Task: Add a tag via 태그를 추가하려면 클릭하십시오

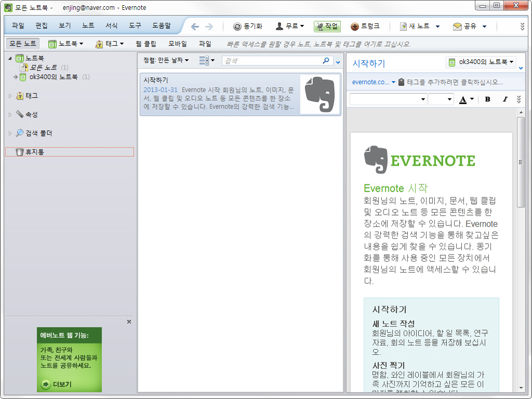Action: 455,82
